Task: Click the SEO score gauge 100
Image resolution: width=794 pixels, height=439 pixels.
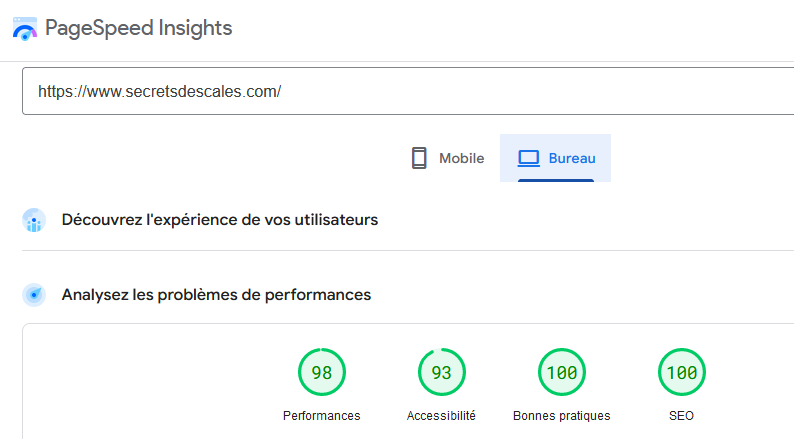Action: point(682,372)
